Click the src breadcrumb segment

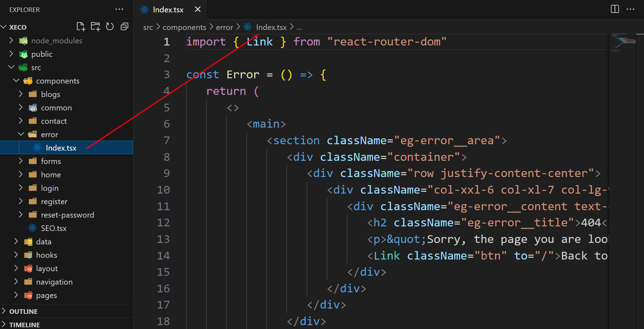tap(148, 27)
